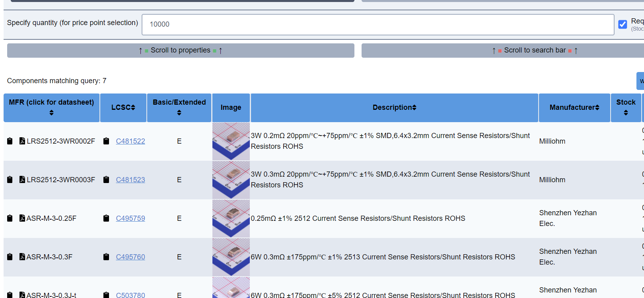Select Components matching query: 7 text
The height and width of the screenshot is (298, 644).
[56, 81]
